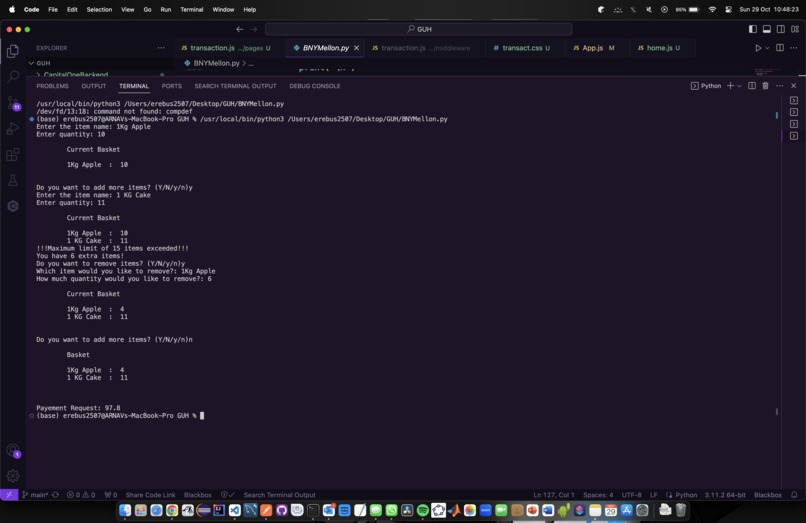Image resolution: width=806 pixels, height=523 pixels.
Task: Go forward using the title bar arrow
Action: point(254,29)
